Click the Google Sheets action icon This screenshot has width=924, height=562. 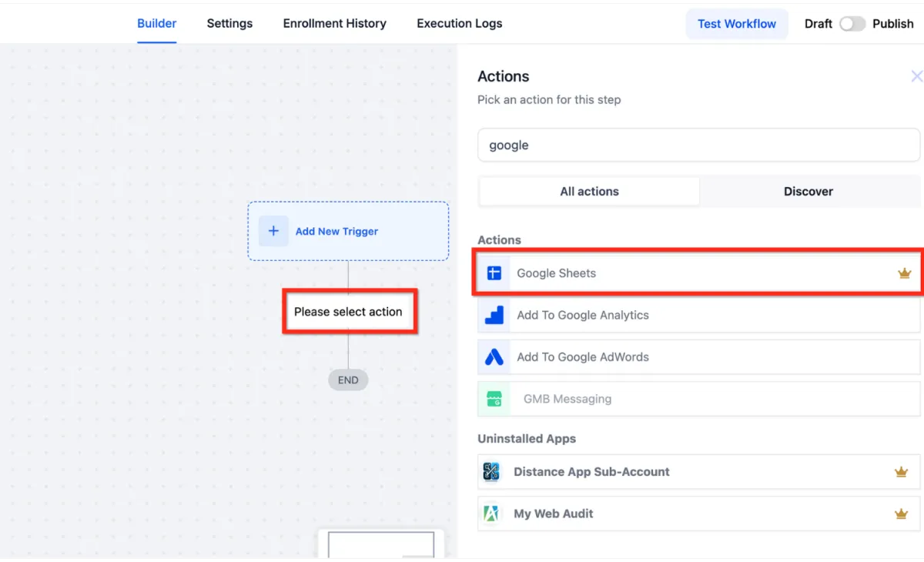point(494,273)
